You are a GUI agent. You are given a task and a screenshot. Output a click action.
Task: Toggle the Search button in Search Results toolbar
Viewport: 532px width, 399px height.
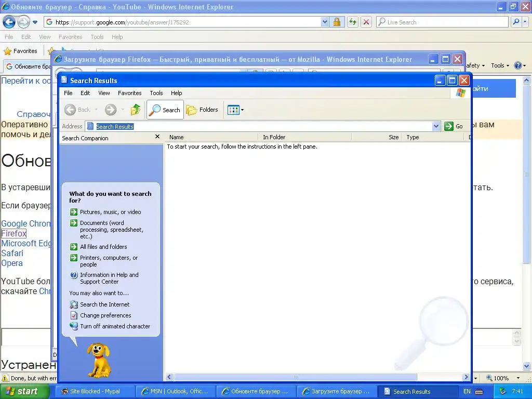(x=165, y=110)
